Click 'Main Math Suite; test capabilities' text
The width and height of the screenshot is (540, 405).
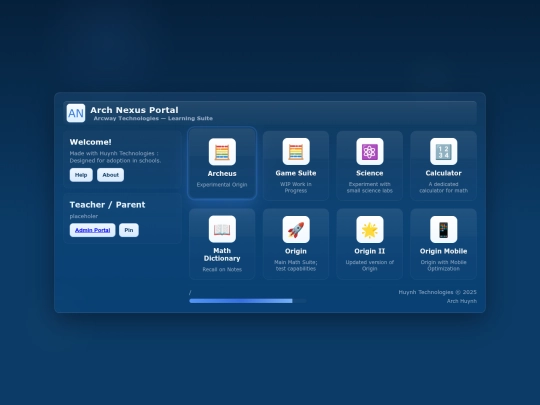[x=296, y=266]
